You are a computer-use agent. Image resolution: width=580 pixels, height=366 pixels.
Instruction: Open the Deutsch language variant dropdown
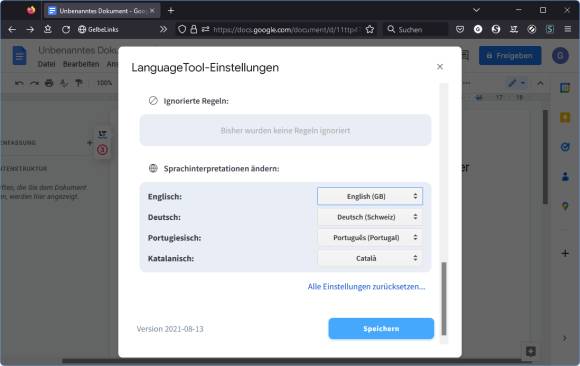370,217
